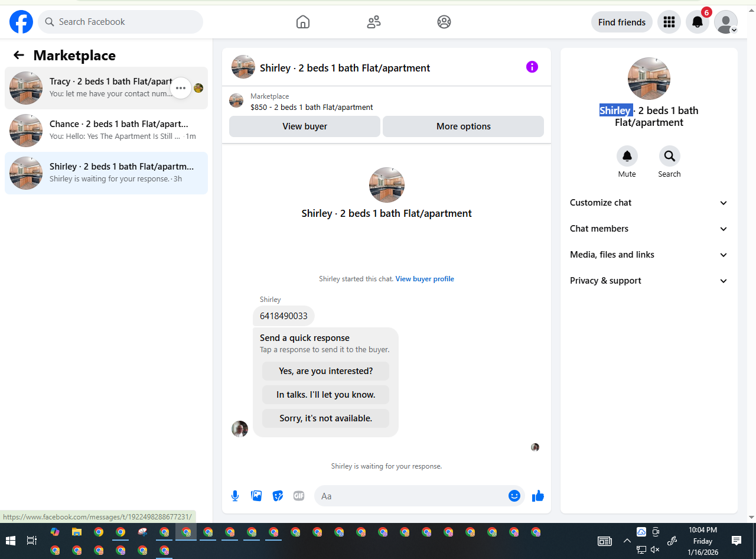
Task: Click the View buyer button
Action: (x=305, y=126)
